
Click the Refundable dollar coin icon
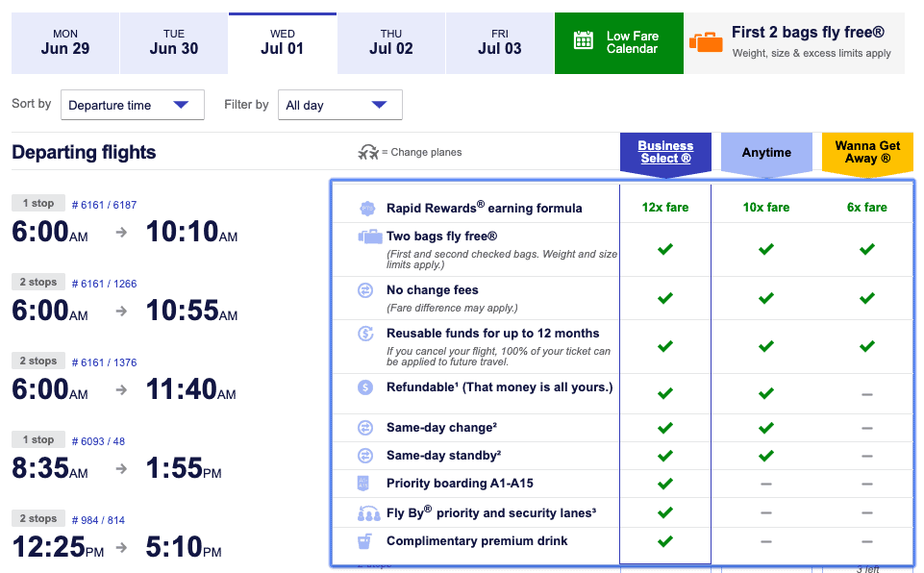click(365, 387)
